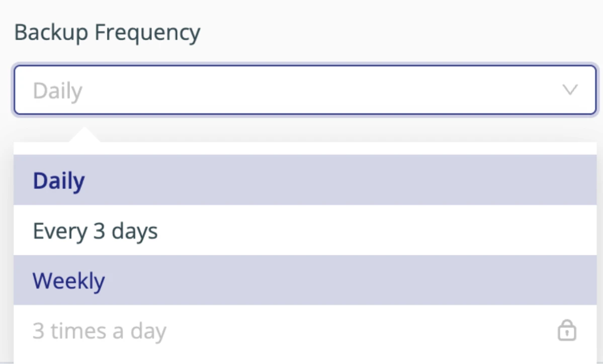Click the Weekly text label in the list
The width and height of the screenshot is (603, 364).
point(69,281)
